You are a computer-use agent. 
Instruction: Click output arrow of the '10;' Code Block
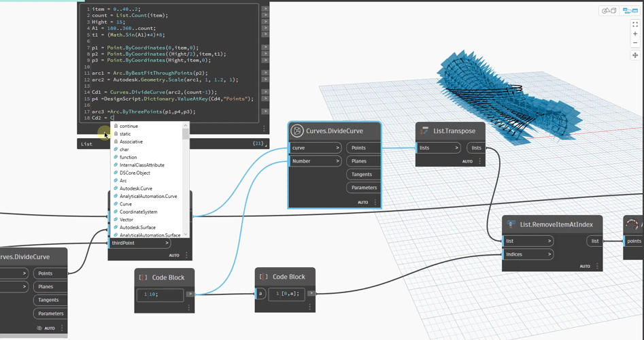tap(190, 294)
